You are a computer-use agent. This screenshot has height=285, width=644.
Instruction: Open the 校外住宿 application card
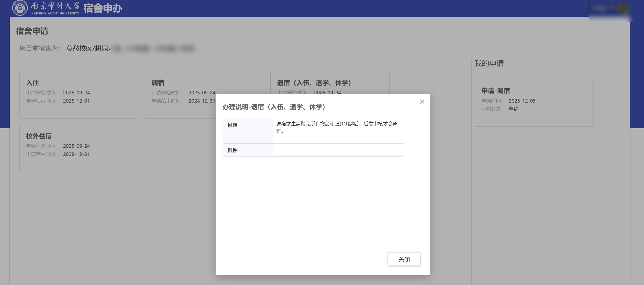(x=79, y=148)
